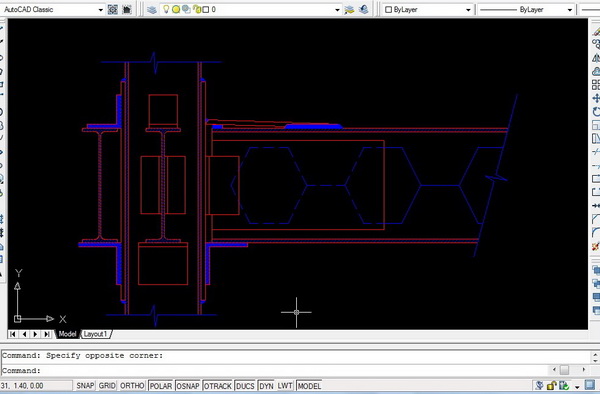Select the Scale tool
The width and height of the screenshot is (600, 394).
(596, 125)
